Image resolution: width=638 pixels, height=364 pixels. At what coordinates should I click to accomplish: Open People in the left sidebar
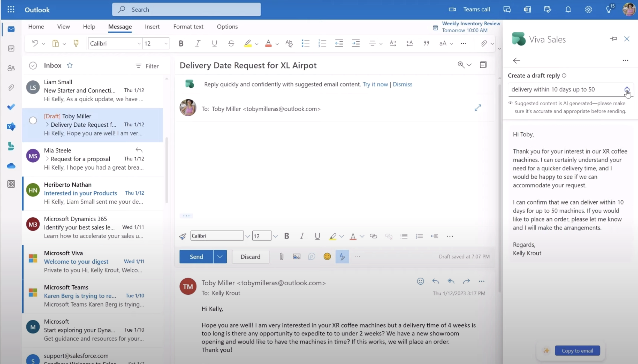(x=11, y=68)
